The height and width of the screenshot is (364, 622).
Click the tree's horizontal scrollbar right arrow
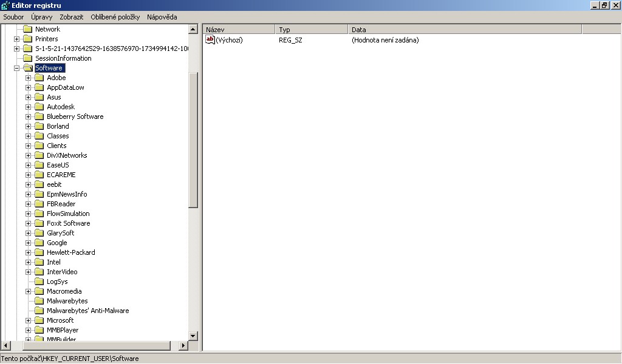pos(183,345)
